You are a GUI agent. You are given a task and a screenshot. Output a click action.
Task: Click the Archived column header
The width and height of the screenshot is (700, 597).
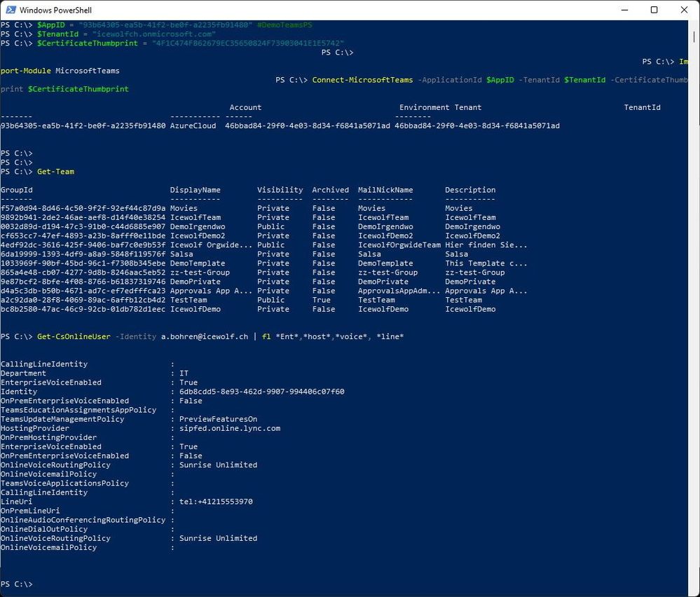pos(330,190)
